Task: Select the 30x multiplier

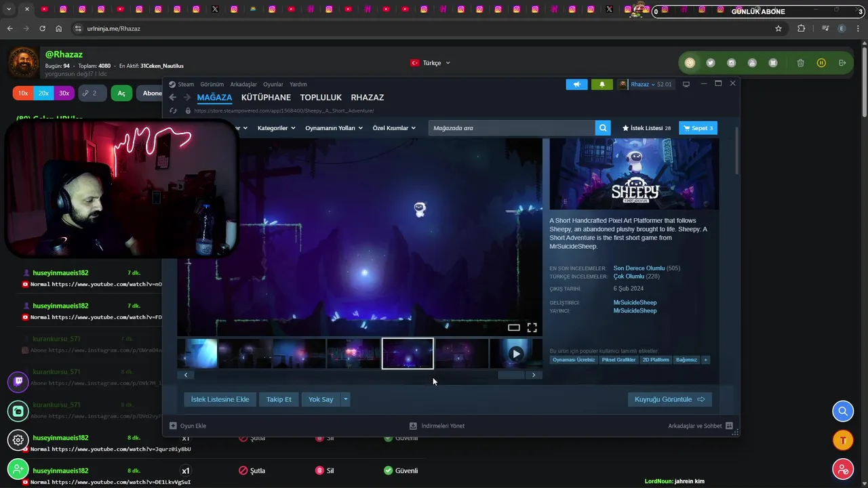Action: tap(64, 93)
